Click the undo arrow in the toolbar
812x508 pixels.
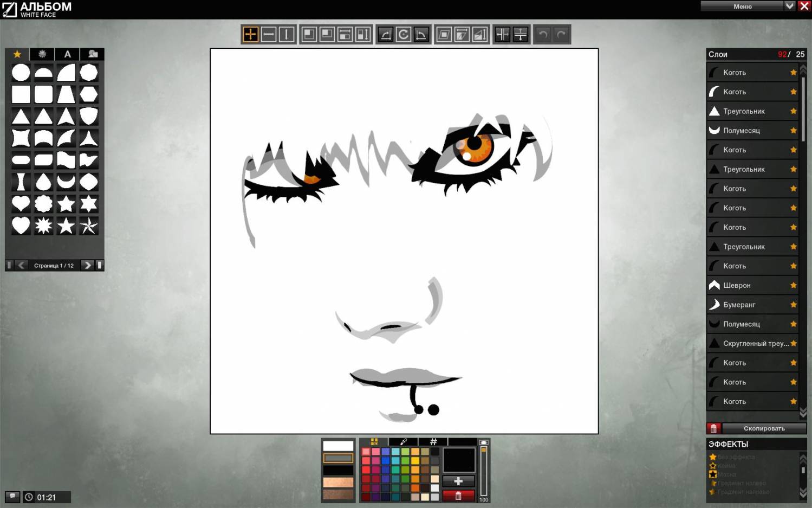pos(543,35)
